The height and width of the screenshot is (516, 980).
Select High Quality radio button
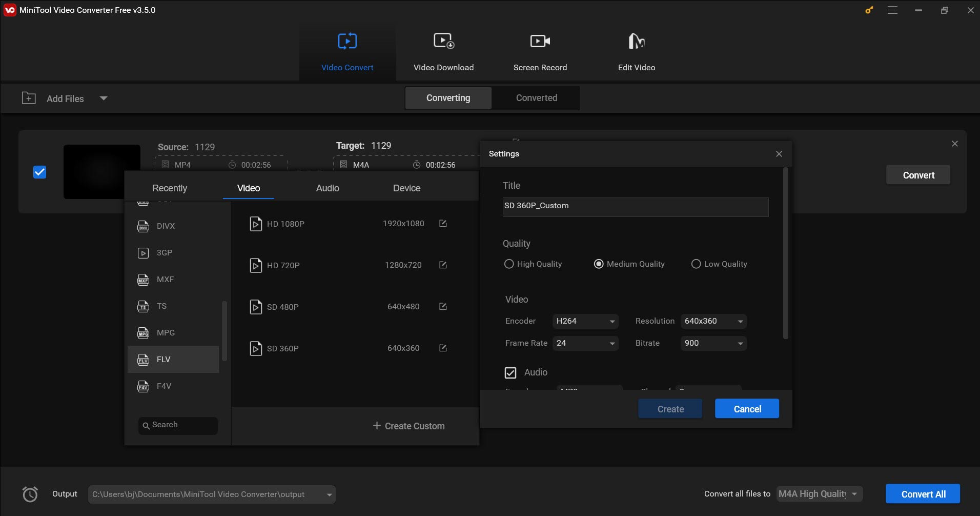pyautogui.click(x=509, y=264)
